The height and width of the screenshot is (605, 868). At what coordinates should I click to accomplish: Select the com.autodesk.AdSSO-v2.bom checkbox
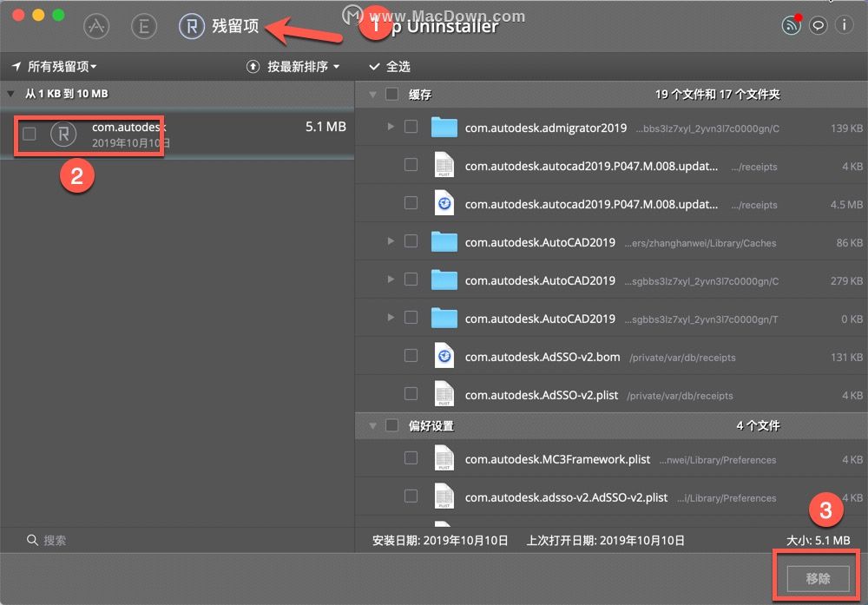click(x=411, y=355)
